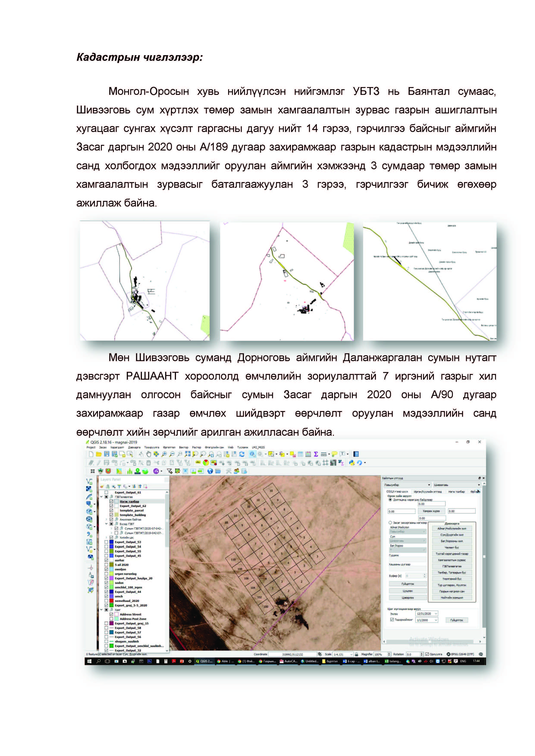Open the attribute table icon

point(300,454)
